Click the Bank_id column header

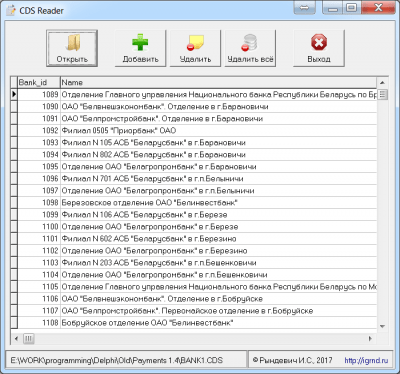(39, 82)
